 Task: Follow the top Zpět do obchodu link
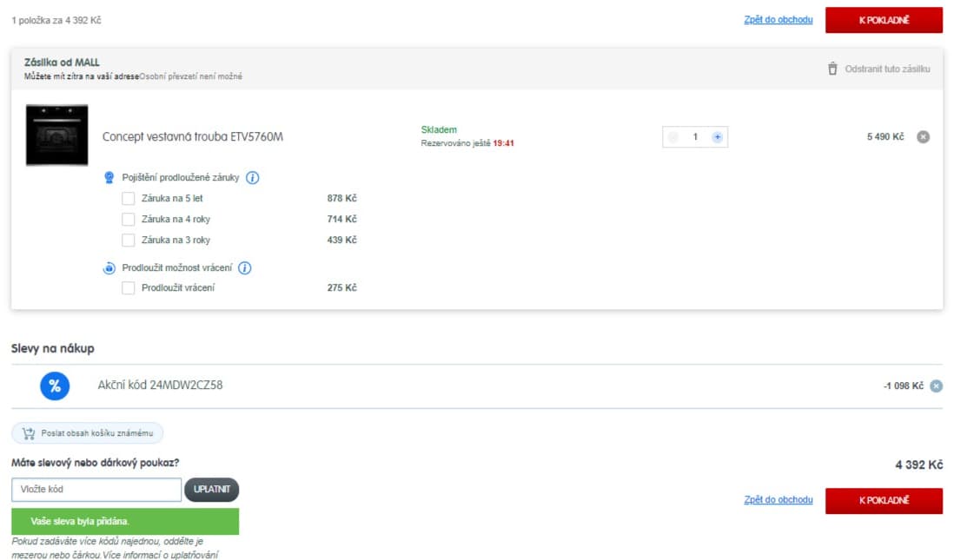(x=778, y=19)
